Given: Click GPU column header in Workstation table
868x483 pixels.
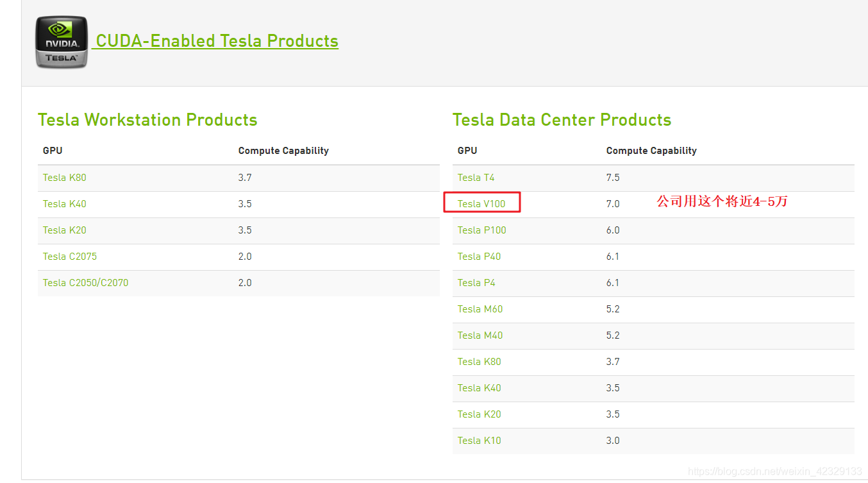Looking at the screenshot, I should (x=53, y=151).
